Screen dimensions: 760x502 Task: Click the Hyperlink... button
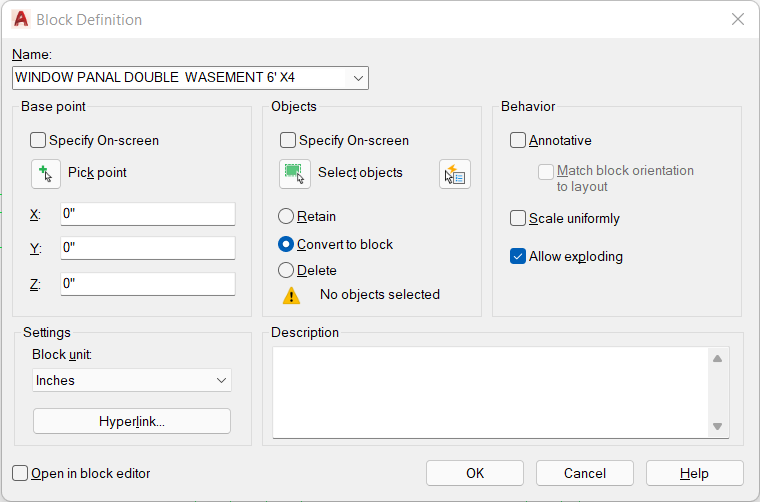tap(132, 421)
